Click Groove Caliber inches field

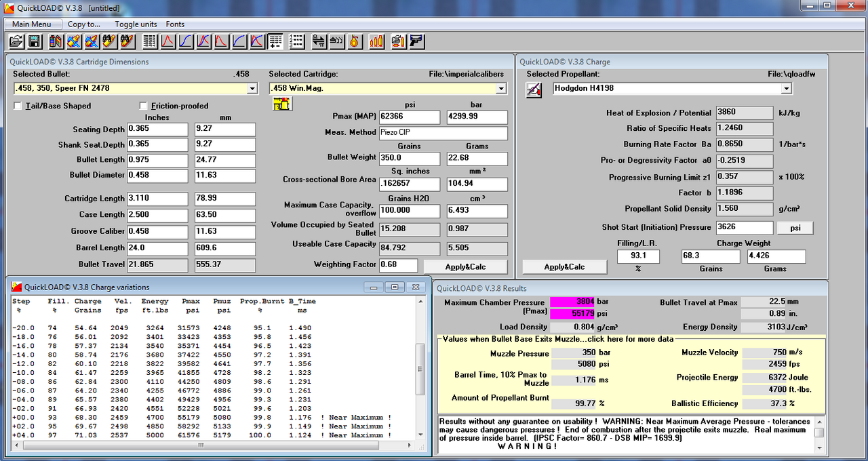[x=157, y=231]
